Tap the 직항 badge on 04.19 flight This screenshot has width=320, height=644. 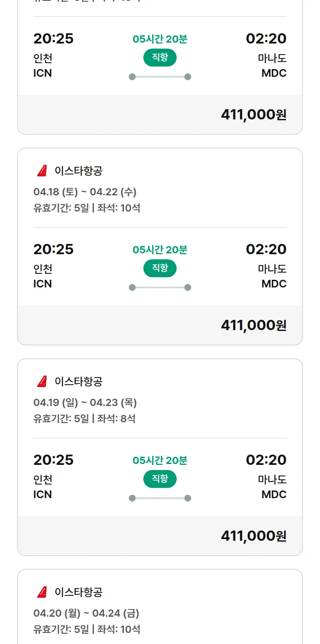[160, 479]
